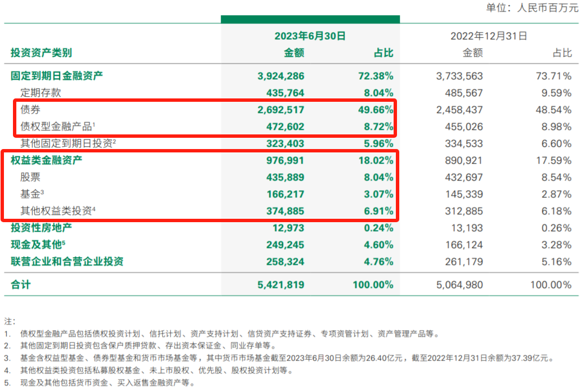
Task: Click the percentage 3.07%
Action: (378, 195)
